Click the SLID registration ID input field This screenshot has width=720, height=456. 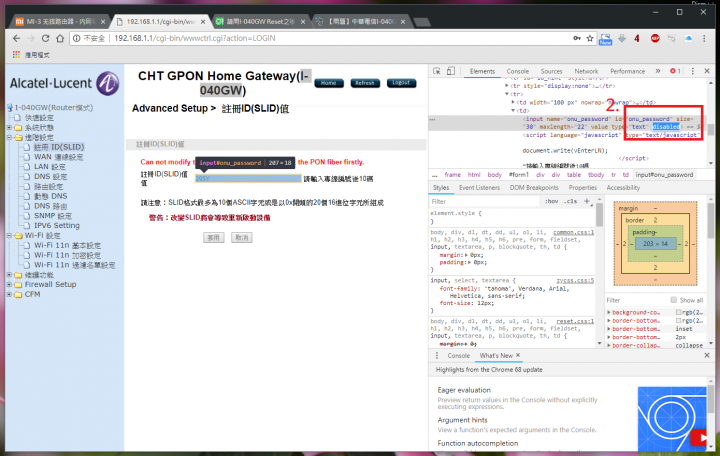pos(248,179)
